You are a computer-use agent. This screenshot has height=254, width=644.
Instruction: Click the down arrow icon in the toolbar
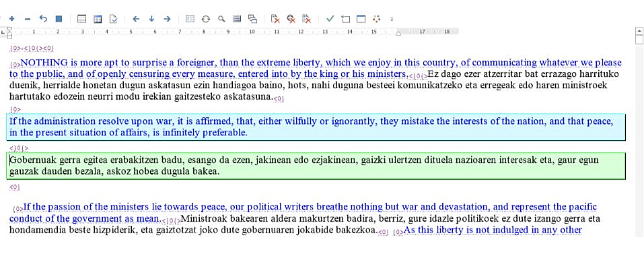[x=151, y=18]
